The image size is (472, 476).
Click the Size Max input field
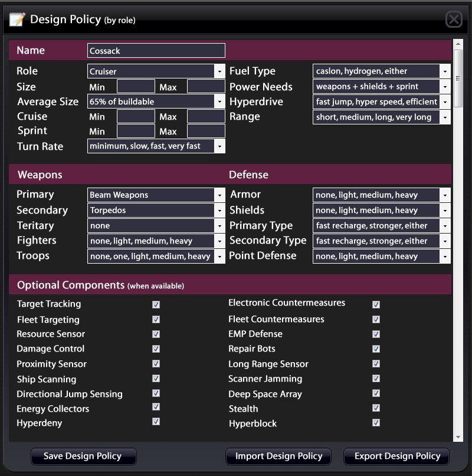click(x=206, y=87)
